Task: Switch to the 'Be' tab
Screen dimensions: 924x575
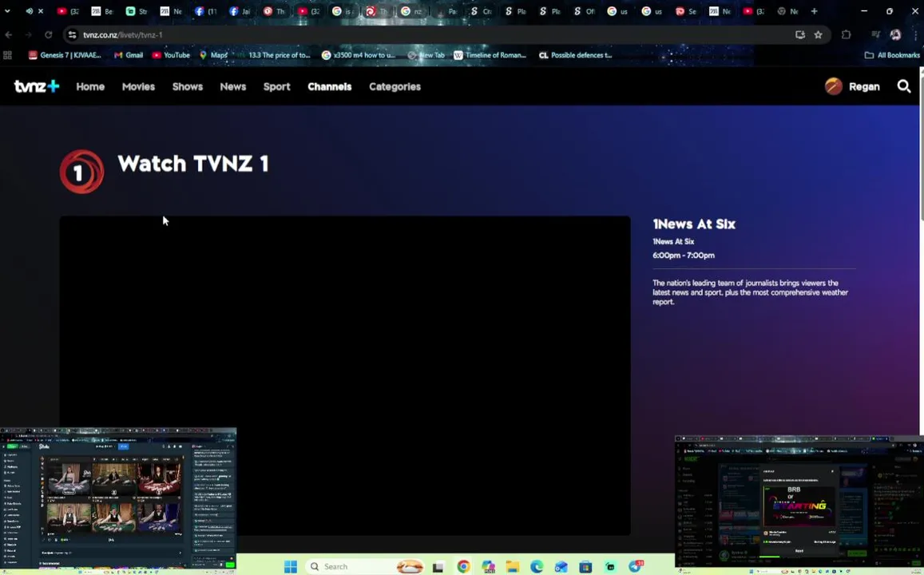Action: [x=102, y=10]
